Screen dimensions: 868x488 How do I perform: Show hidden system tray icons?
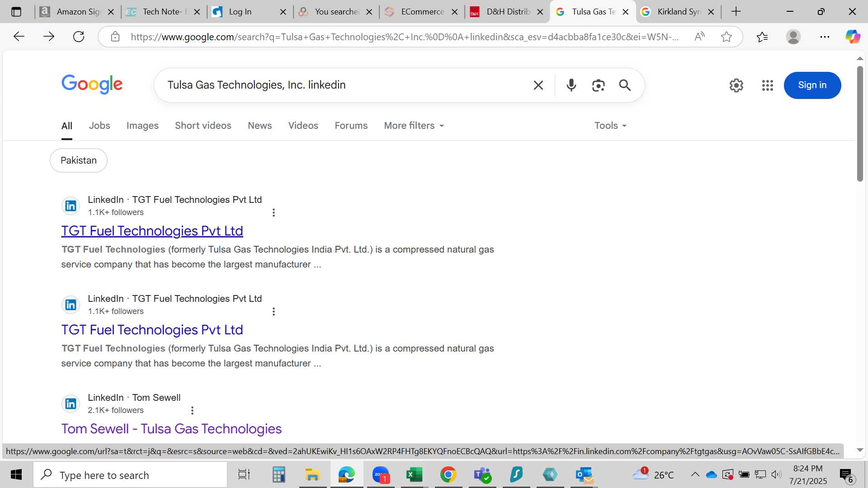[695, 474]
